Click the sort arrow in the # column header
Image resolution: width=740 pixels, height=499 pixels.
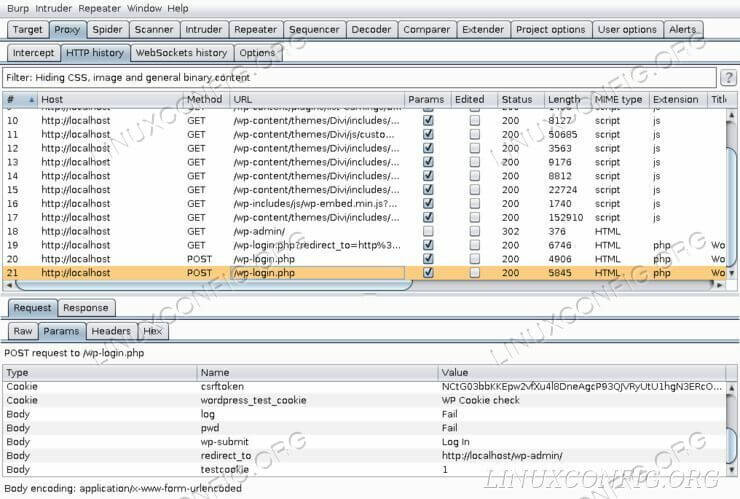32,100
